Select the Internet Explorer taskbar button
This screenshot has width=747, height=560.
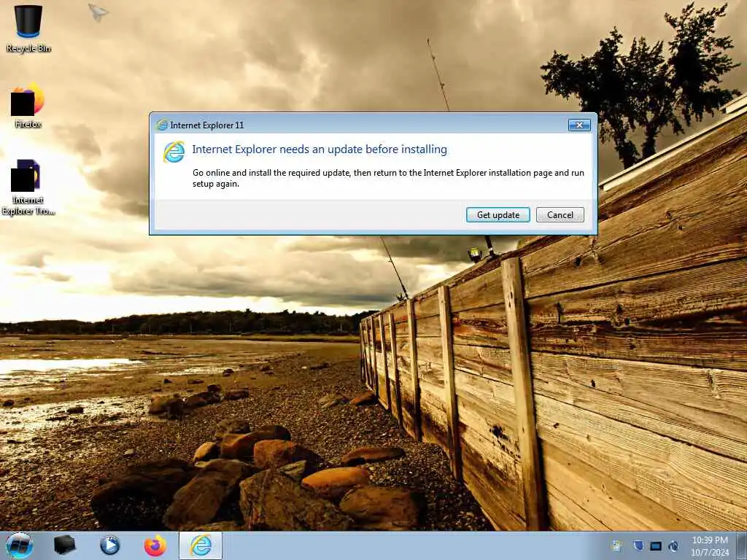tap(201, 545)
